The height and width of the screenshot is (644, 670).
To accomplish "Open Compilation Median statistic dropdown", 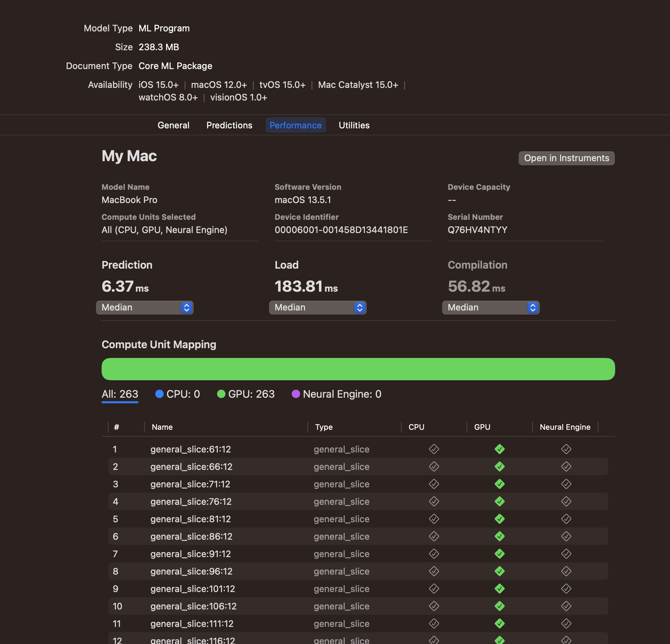I will (491, 307).
